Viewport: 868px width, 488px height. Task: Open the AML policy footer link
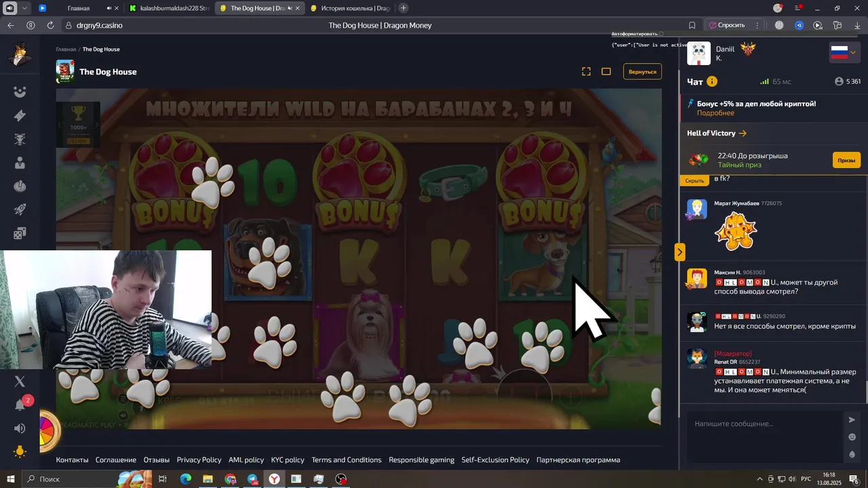tap(246, 460)
